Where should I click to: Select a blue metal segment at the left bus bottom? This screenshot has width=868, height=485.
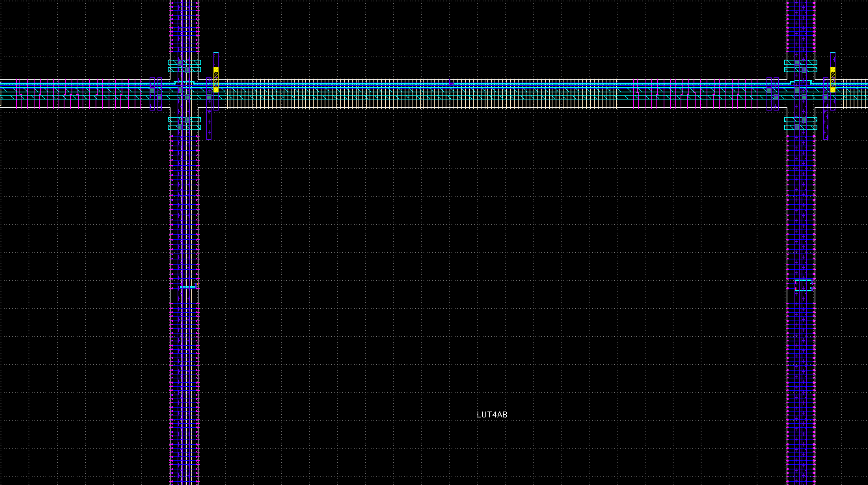click(x=184, y=455)
